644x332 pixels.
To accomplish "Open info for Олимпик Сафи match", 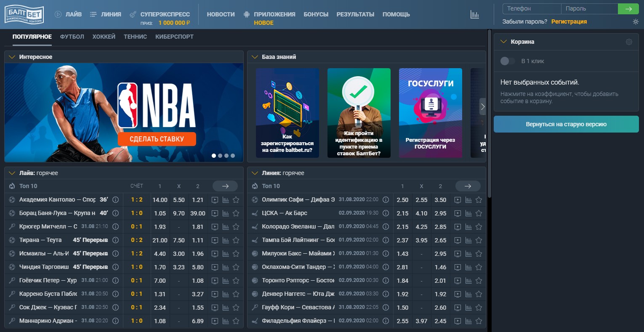I will tap(386, 200).
